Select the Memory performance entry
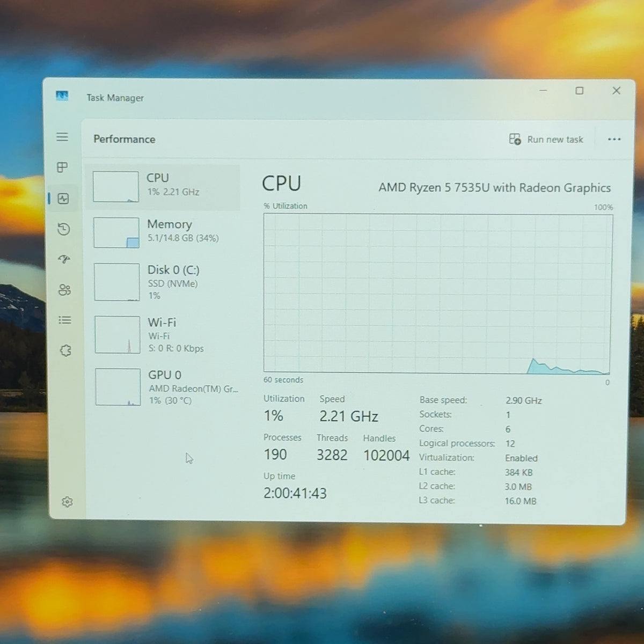The height and width of the screenshot is (644, 644). coord(163,233)
